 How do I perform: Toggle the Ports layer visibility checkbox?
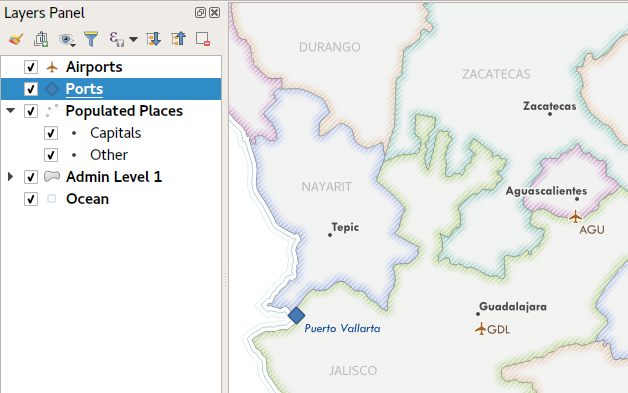31,89
